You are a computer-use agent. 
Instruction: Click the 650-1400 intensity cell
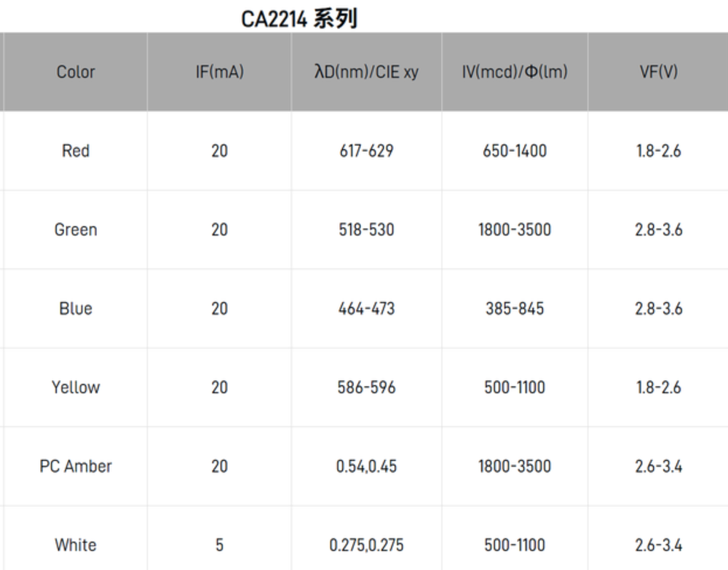click(515, 151)
